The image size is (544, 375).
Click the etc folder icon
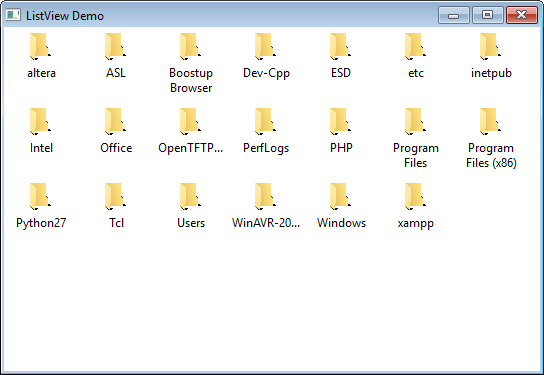click(x=415, y=46)
